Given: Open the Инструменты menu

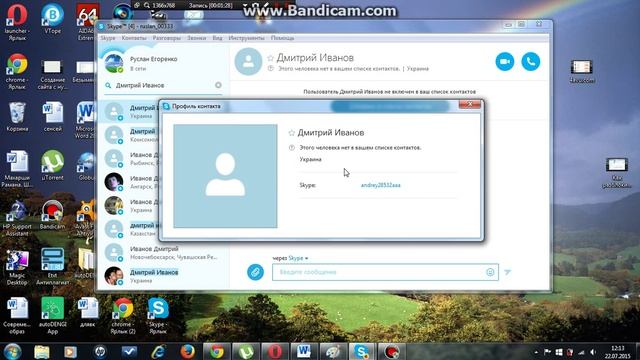Looking at the screenshot, I should coord(247,38).
